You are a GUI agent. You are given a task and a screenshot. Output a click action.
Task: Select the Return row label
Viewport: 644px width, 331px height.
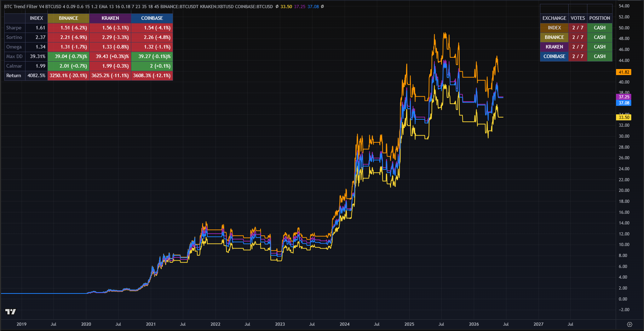click(15, 75)
